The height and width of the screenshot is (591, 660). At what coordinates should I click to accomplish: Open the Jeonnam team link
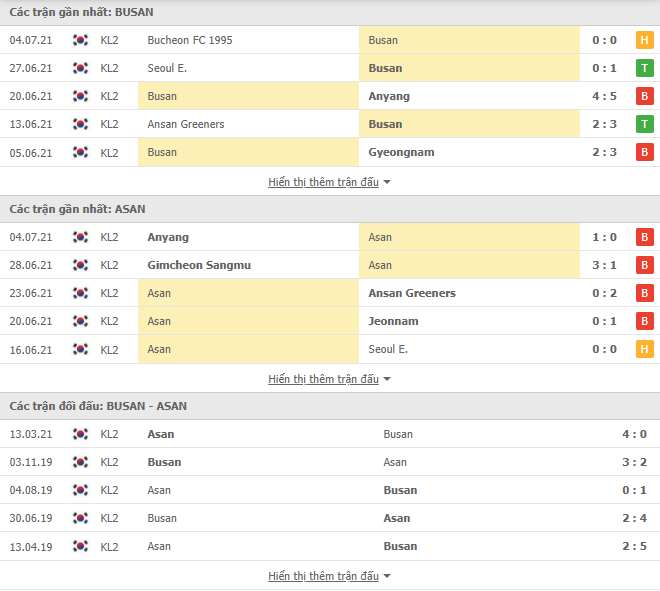pos(393,321)
